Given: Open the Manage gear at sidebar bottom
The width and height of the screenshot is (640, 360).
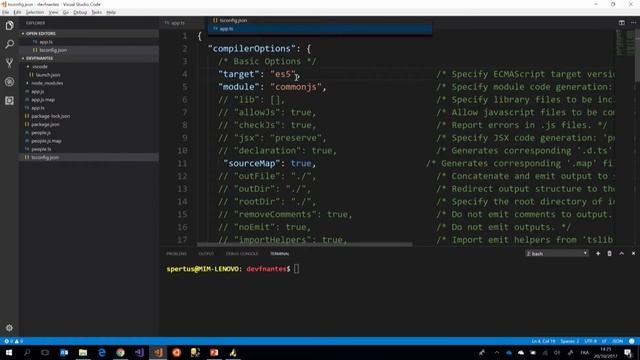Looking at the screenshot, I should (9, 327).
